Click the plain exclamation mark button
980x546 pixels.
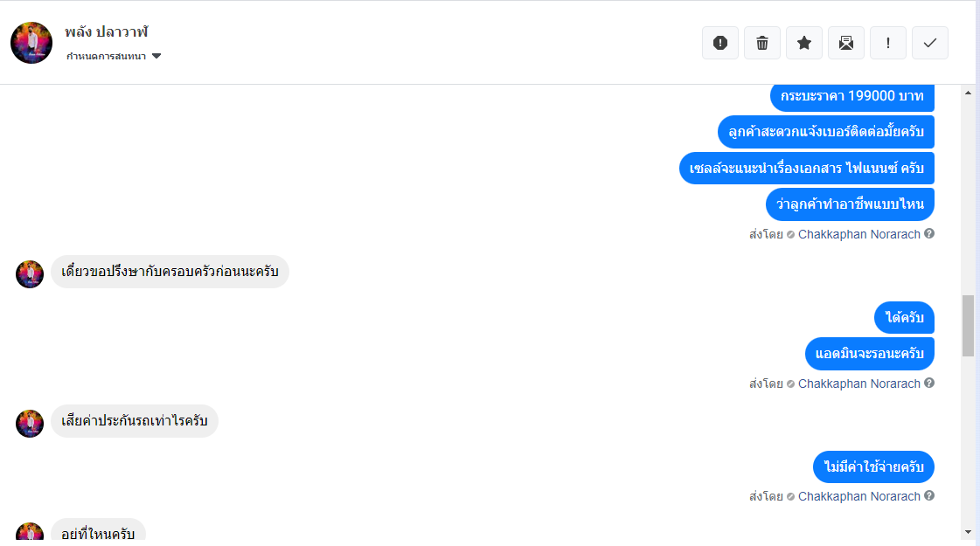(x=888, y=43)
